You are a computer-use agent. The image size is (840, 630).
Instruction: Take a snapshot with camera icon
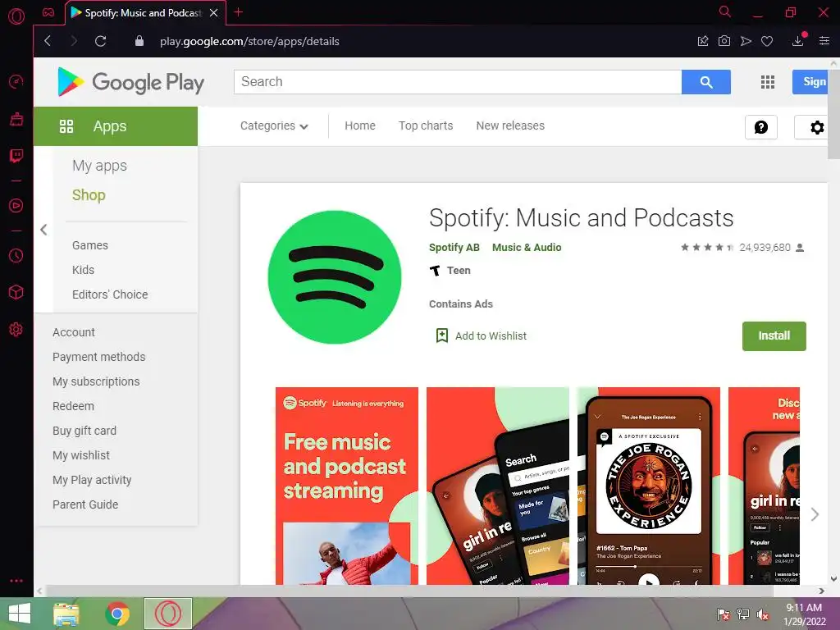724,41
